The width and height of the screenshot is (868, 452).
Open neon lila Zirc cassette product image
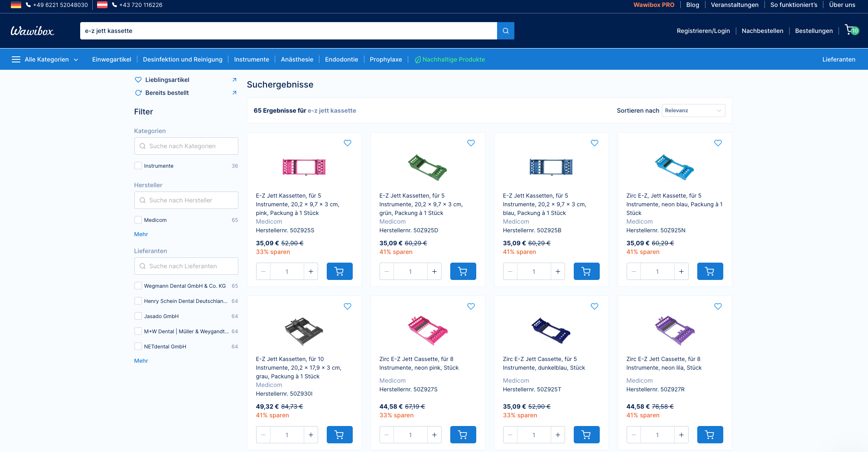tap(675, 330)
